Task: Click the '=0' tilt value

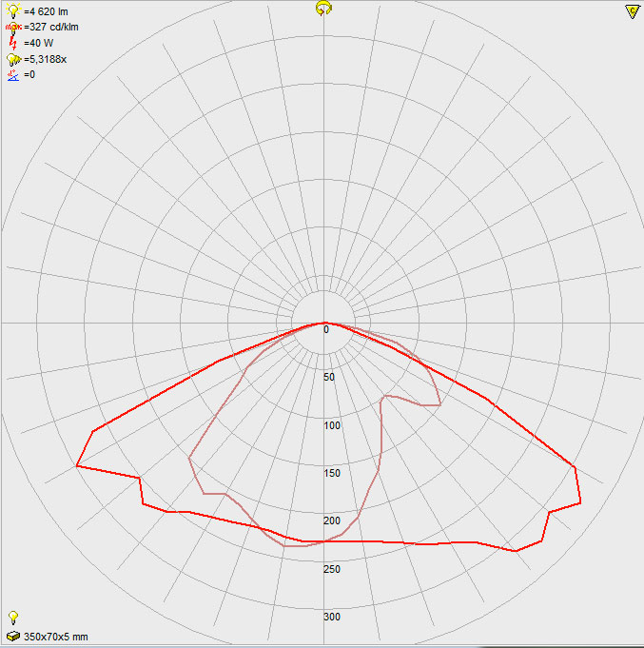Action: pos(29,75)
